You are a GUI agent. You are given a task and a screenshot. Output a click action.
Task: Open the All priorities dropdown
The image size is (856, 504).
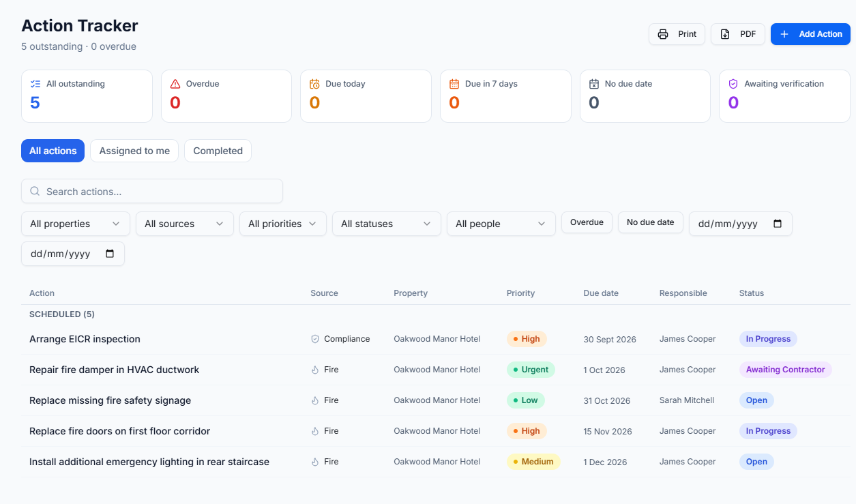[x=283, y=224]
